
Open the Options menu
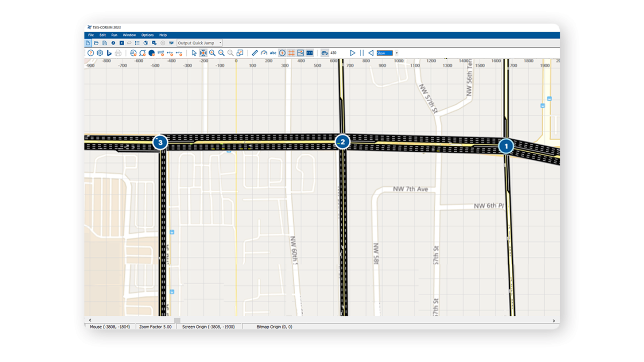tap(147, 35)
